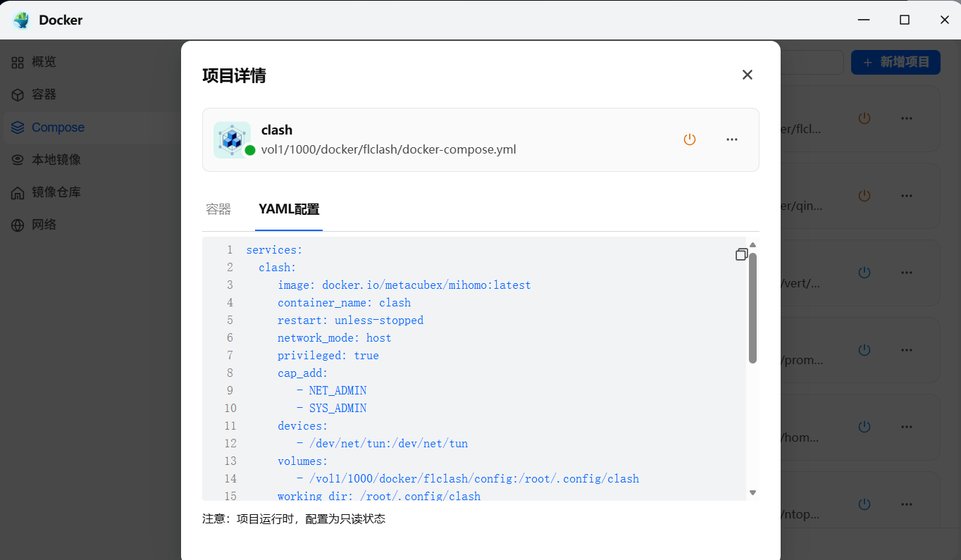Open 本地镜像 local images page
The image size is (961, 560).
[56, 160]
